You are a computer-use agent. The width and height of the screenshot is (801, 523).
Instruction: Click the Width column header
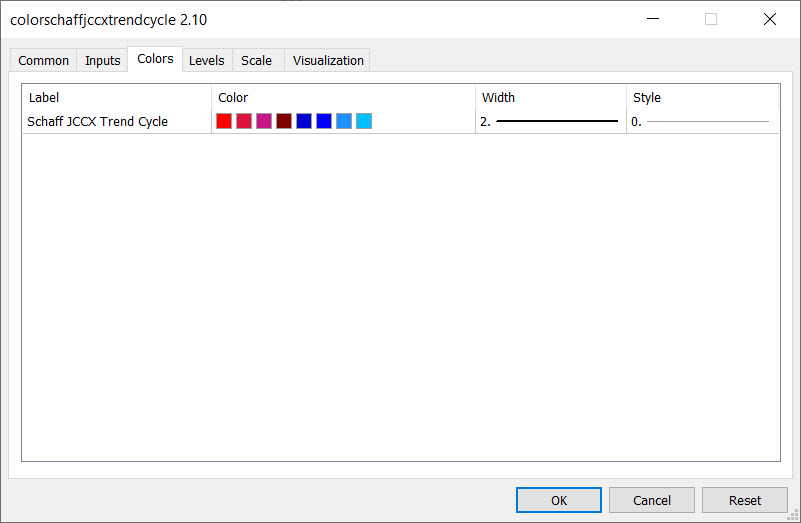pos(551,97)
